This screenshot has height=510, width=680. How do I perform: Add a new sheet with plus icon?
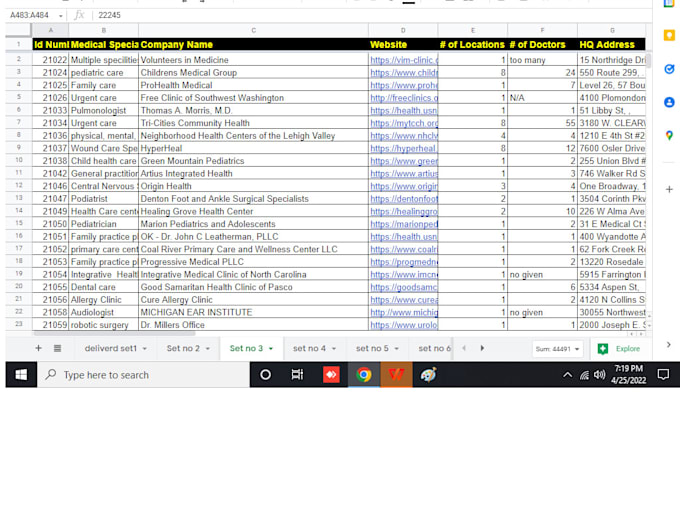(x=38, y=348)
